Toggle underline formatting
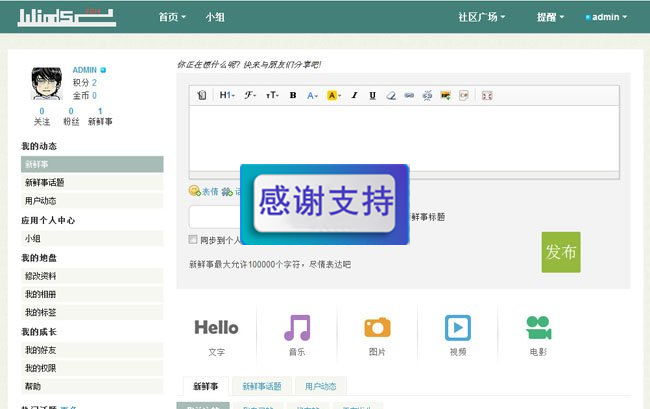 pos(372,95)
